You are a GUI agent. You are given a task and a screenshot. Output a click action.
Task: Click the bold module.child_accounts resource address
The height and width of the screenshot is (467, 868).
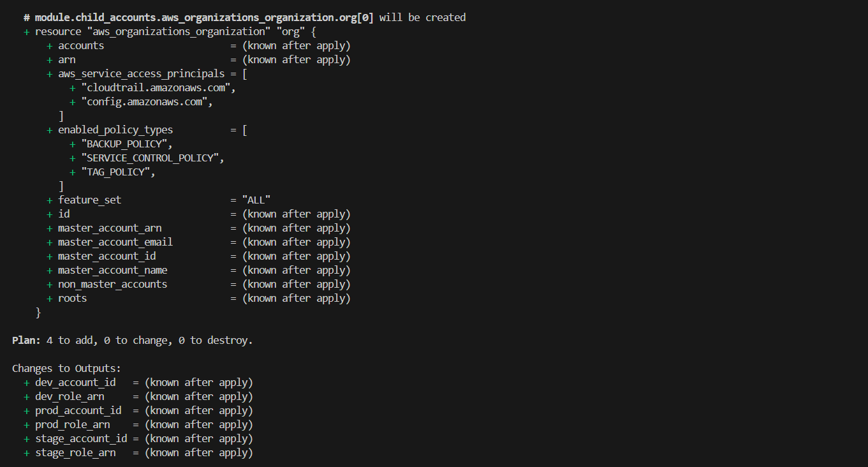pyautogui.click(x=204, y=17)
